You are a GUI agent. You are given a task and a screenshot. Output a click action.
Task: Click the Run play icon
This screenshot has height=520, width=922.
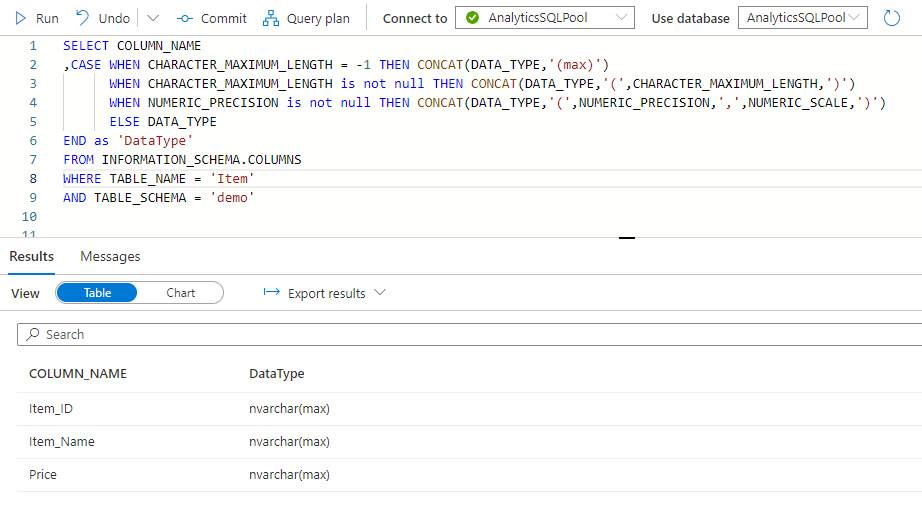[20, 18]
